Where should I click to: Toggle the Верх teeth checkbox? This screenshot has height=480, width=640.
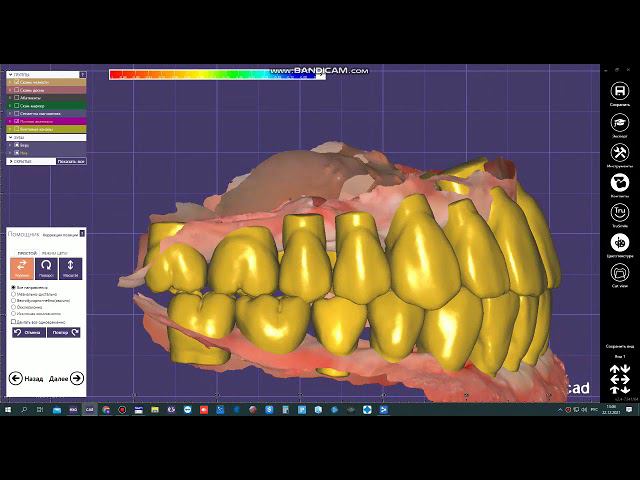point(17,145)
